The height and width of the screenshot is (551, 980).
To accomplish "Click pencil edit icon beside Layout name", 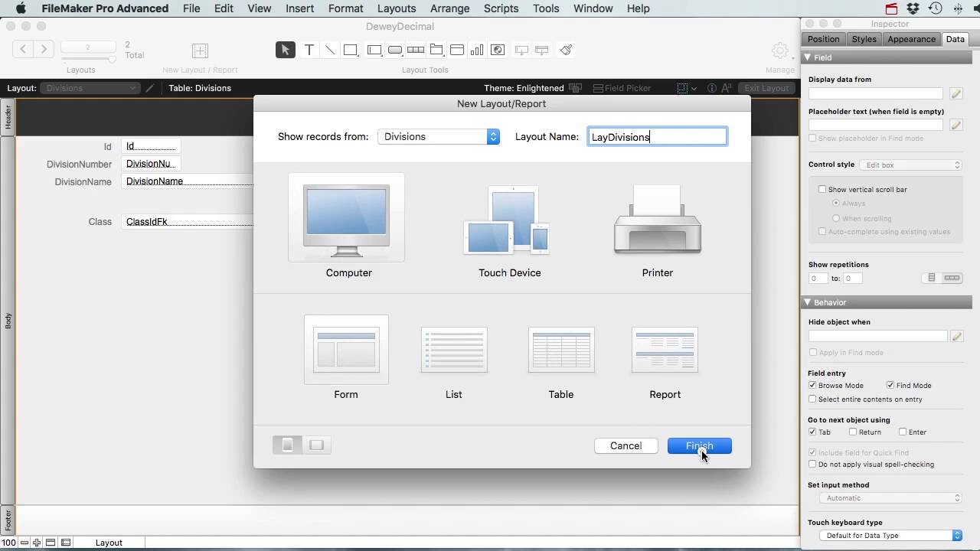I will [x=150, y=88].
